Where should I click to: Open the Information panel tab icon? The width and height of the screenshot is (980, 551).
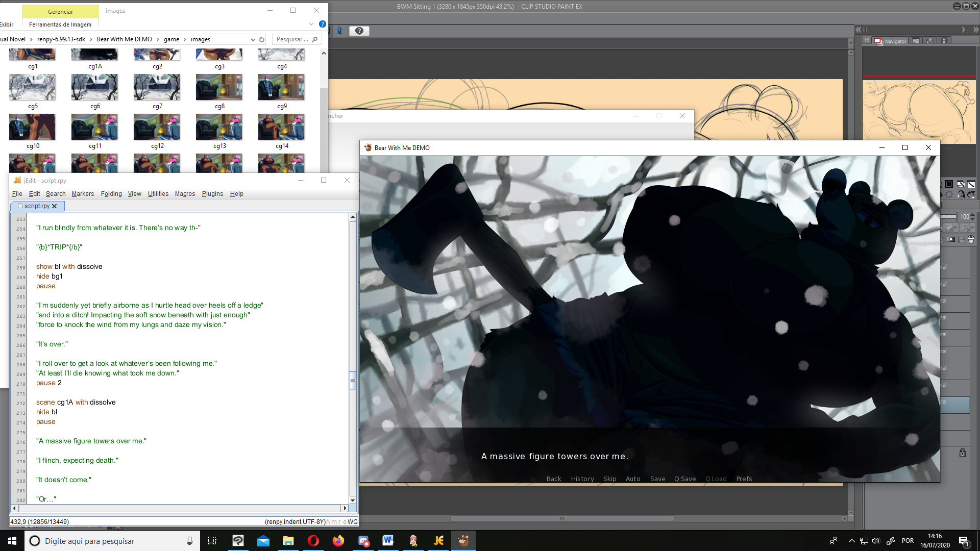click(x=944, y=41)
